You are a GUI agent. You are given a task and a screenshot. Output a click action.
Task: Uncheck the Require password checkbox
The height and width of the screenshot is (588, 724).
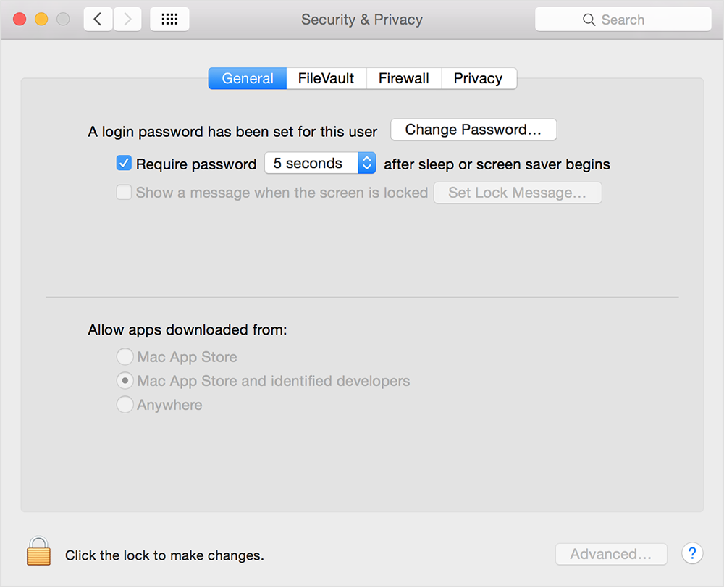click(x=124, y=164)
